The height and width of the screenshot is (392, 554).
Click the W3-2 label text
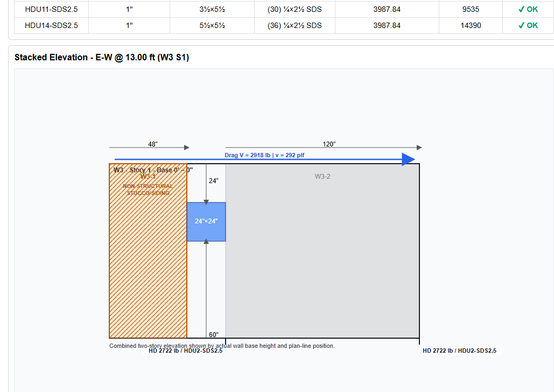pos(322,177)
